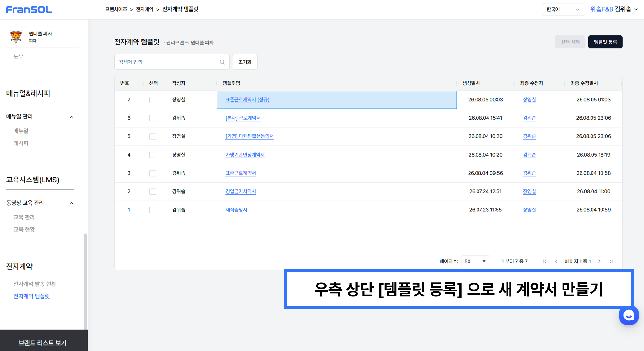Open [가맹] 마케팅활용동의서 template link
The image size is (644, 351).
click(x=250, y=136)
